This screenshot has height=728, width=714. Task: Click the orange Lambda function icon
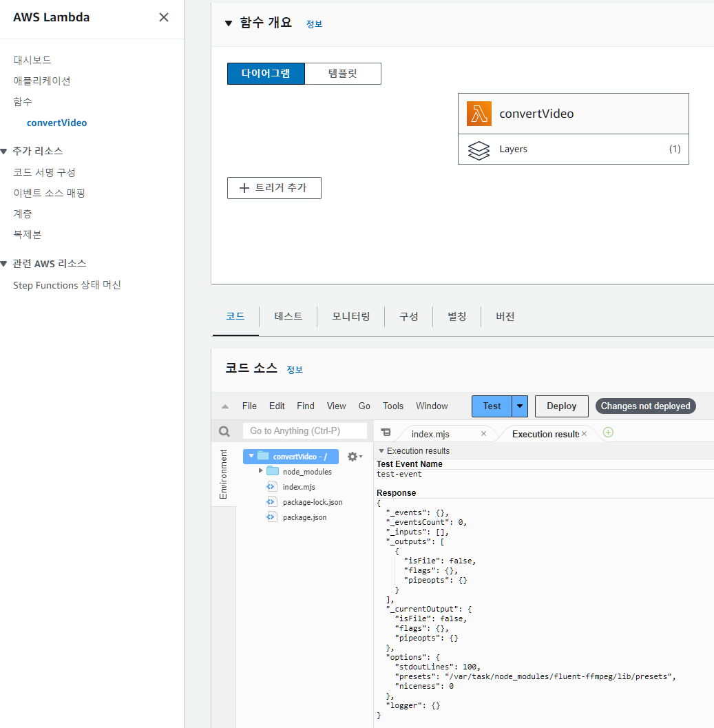[479, 114]
